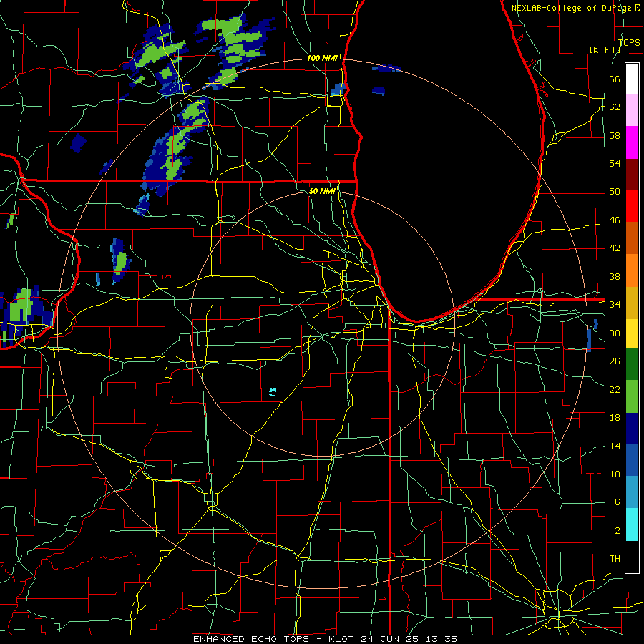Click the 18 scale label
Viewport: 644px width, 644px height.
pyautogui.click(x=615, y=418)
